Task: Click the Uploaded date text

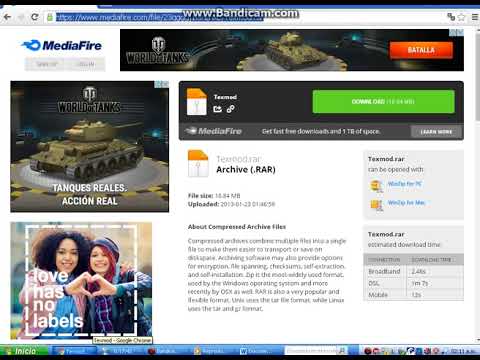Action: (x=248, y=204)
